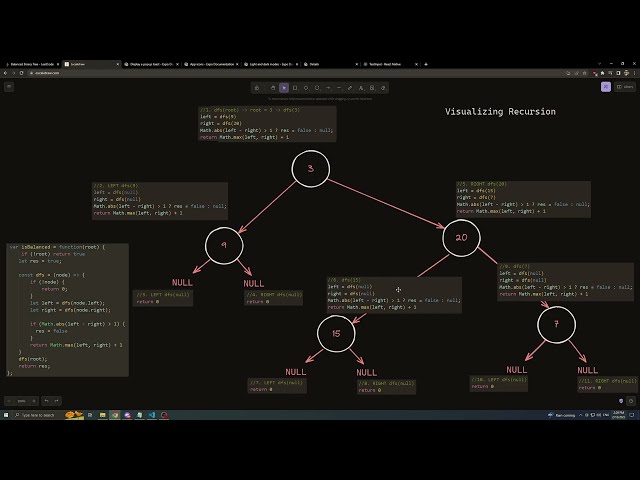Open the Excalidraw hamburger main menu
Image resolution: width=640 pixels, height=480 pixels.
click(9, 87)
